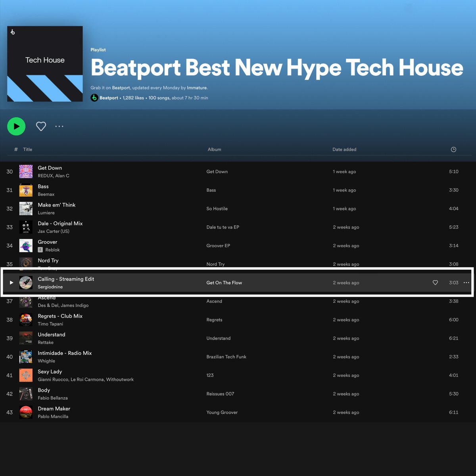Viewport: 476px width, 476px height.
Task: Sort by Date added column header
Action: pyautogui.click(x=344, y=150)
